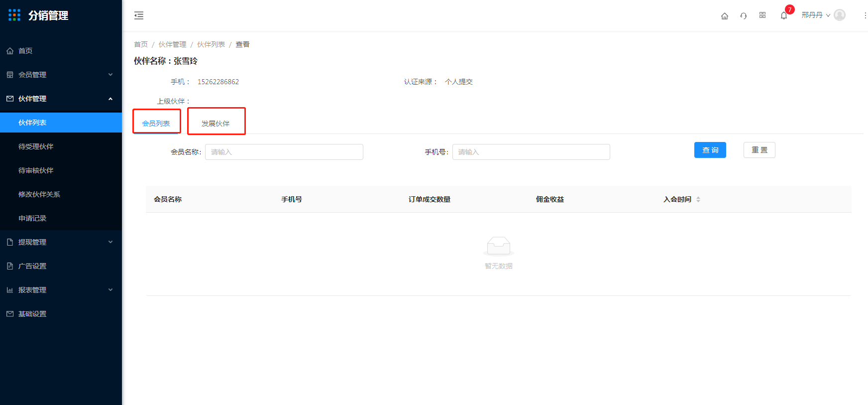Go to 伙伴列表 breadcrumb link

point(211,44)
